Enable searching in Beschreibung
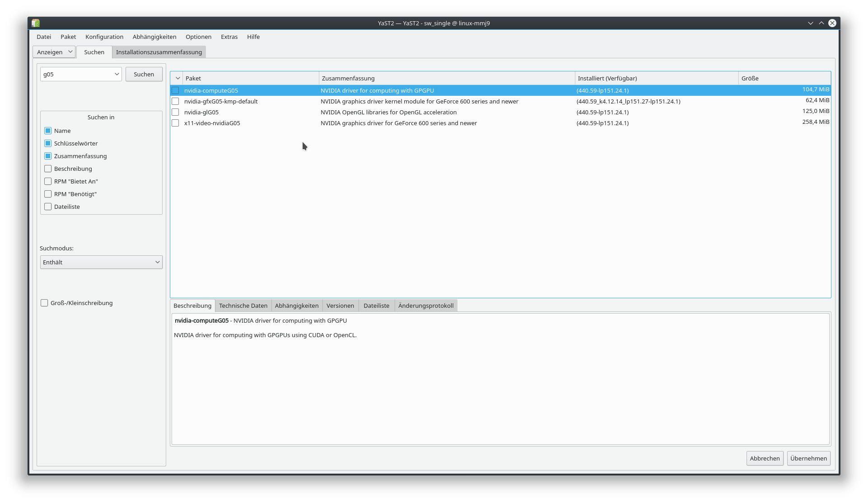Viewport: 868px width, 503px height. coord(48,169)
